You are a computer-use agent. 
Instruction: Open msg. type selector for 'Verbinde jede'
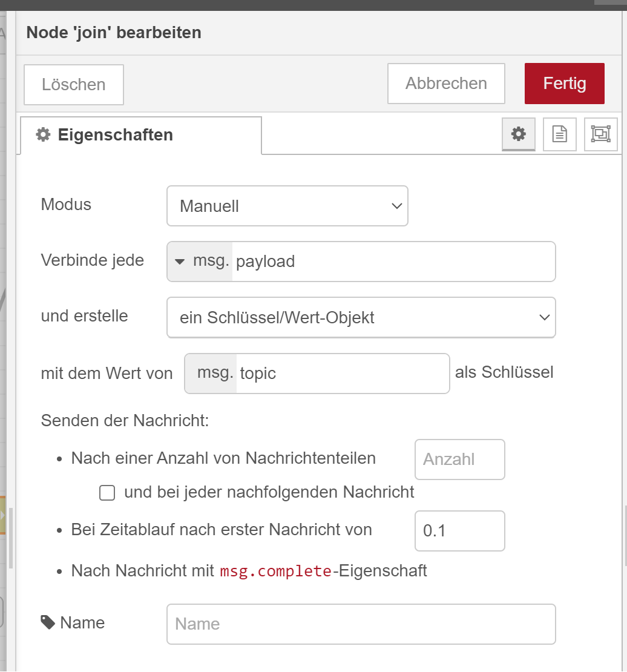[x=200, y=262]
